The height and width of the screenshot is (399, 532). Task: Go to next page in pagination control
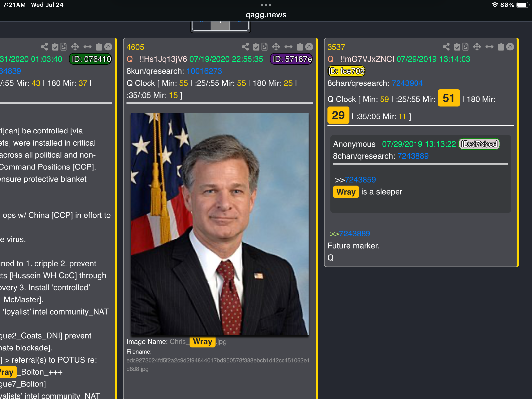[239, 25]
